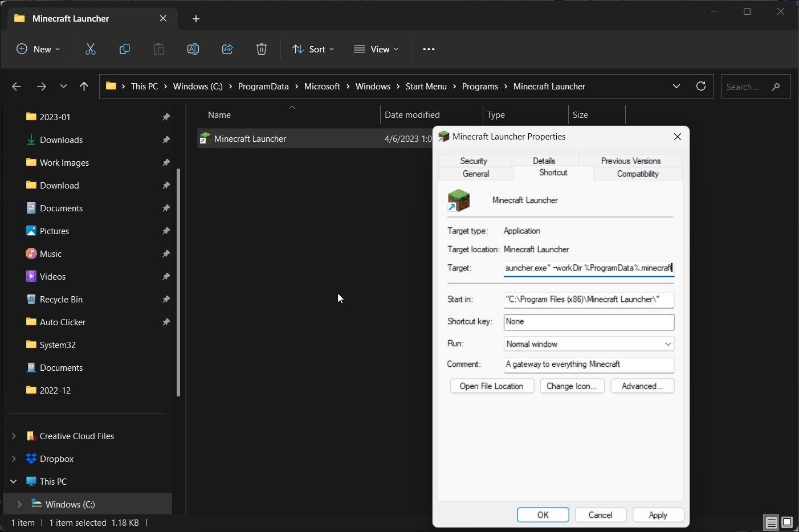Open the See more ellipsis menu
Viewport: 799px width, 532px height.
429,49
